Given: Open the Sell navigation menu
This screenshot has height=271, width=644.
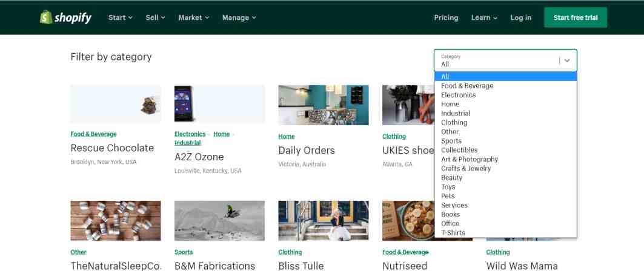Looking at the screenshot, I should pos(155,18).
